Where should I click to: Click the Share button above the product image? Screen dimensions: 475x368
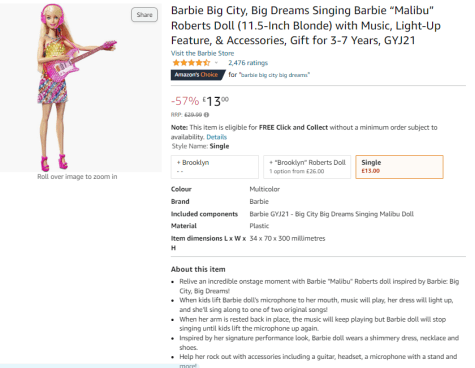144,15
